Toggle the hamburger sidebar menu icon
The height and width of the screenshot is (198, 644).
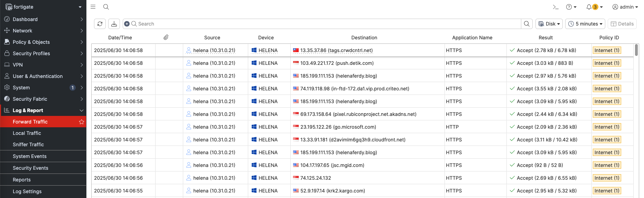[x=93, y=7]
